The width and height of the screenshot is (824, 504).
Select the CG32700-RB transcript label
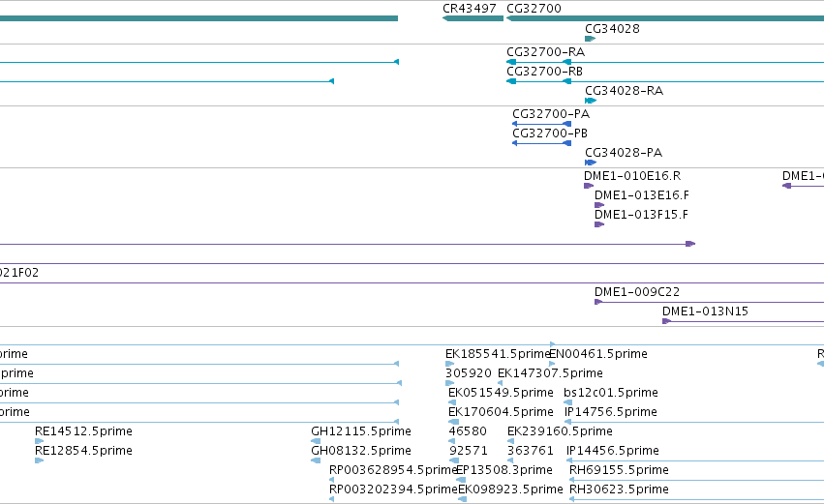[x=544, y=72]
